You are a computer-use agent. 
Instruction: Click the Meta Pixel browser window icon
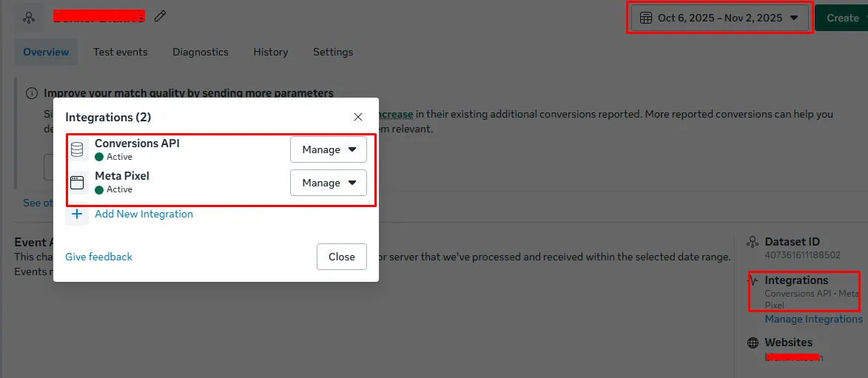point(77,183)
